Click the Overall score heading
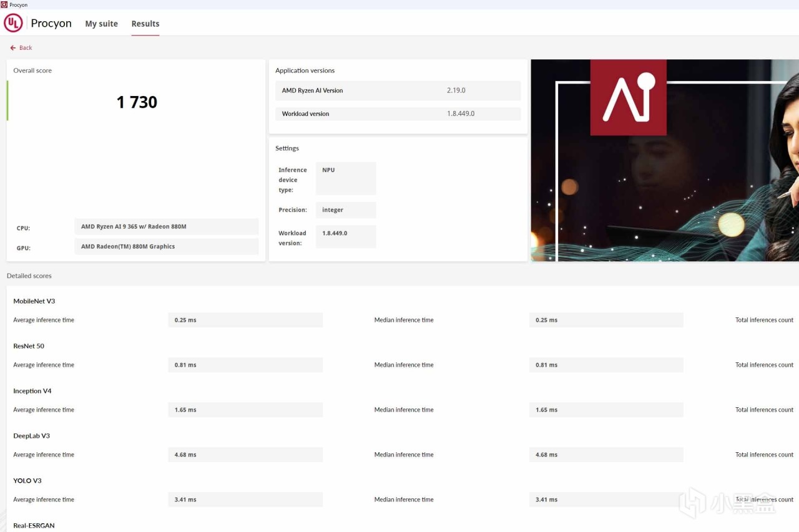Image resolution: width=799 pixels, height=532 pixels. coord(32,70)
